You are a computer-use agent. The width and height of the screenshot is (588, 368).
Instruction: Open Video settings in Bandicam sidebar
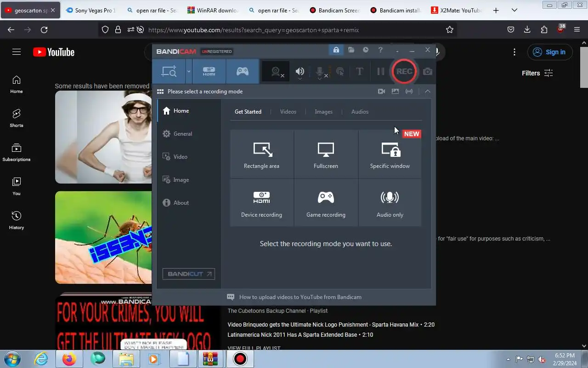click(189, 157)
